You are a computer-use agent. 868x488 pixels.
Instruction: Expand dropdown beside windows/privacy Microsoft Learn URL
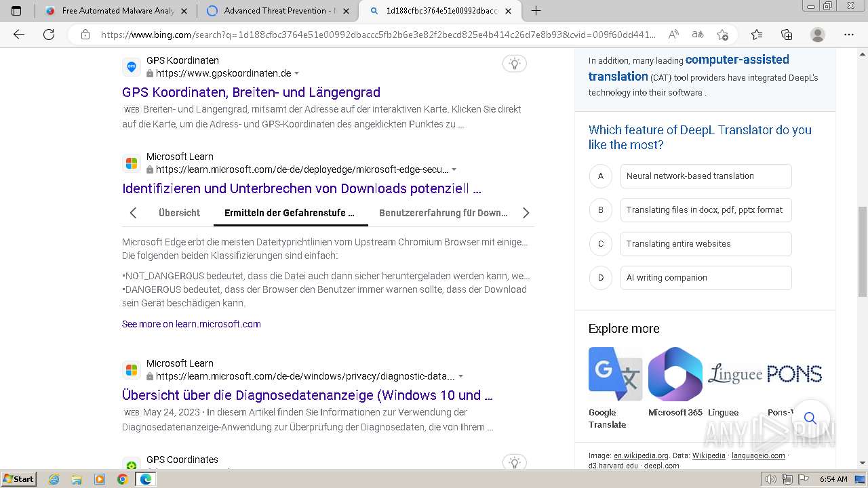point(460,376)
